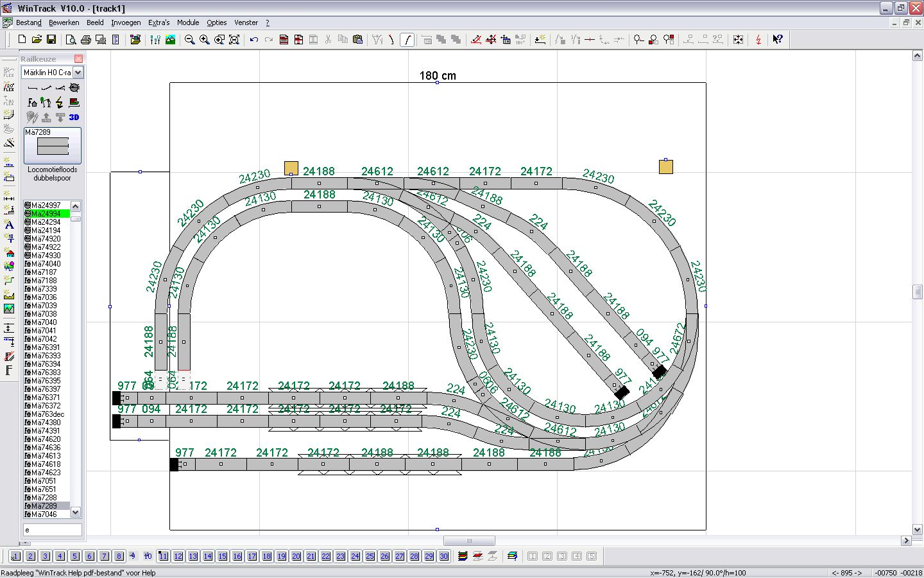Select Mä7046 in the track list
Viewport: 924px width, 578px height.
point(46,514)
